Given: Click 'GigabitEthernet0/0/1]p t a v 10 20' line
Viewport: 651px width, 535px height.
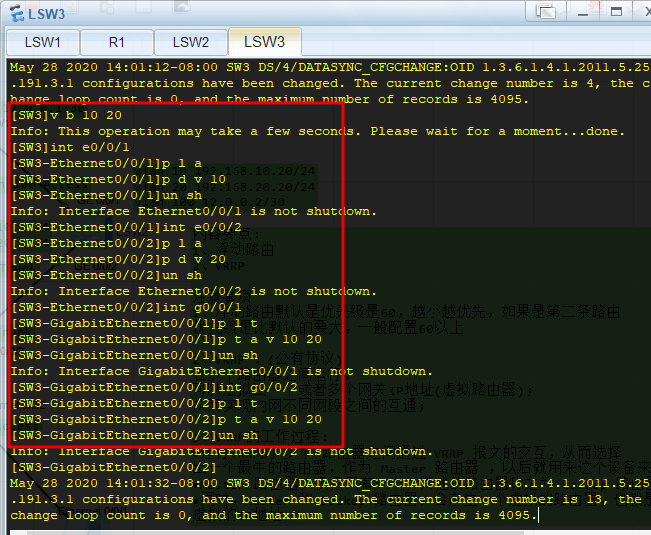Looking at the screenshot, I should [x=166, y=339].
